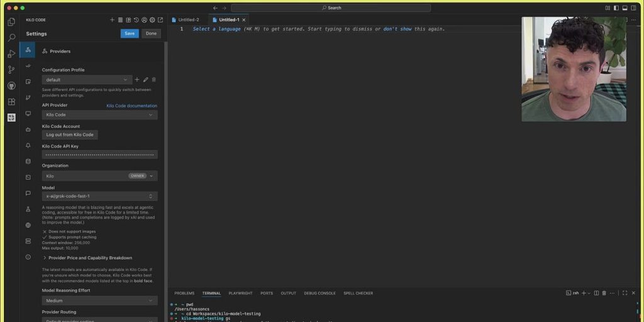Open Kilo Code history icon
This screenshot has width=644, height=322.
(136, 20)
